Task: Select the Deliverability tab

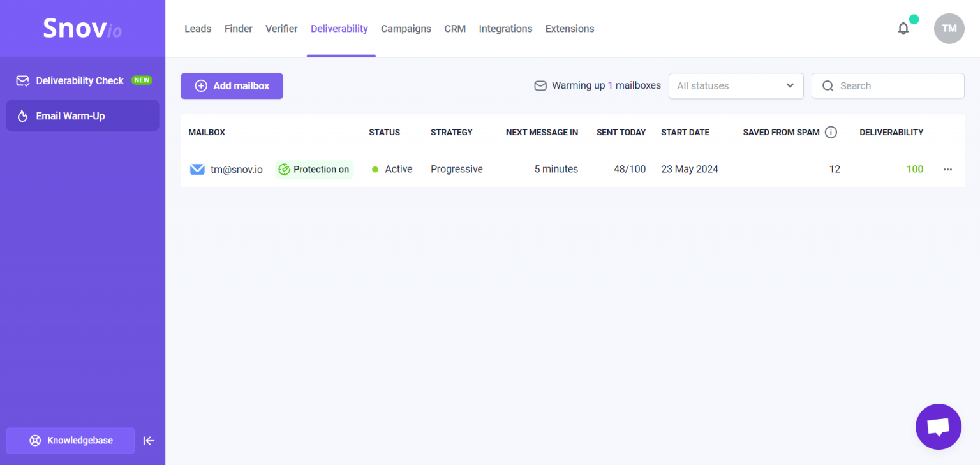Action: (339, 29)
